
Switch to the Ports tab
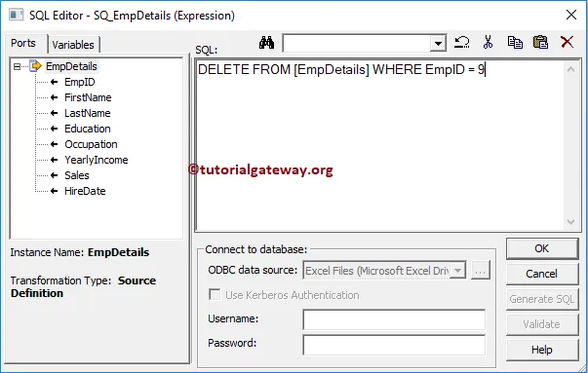23,44
